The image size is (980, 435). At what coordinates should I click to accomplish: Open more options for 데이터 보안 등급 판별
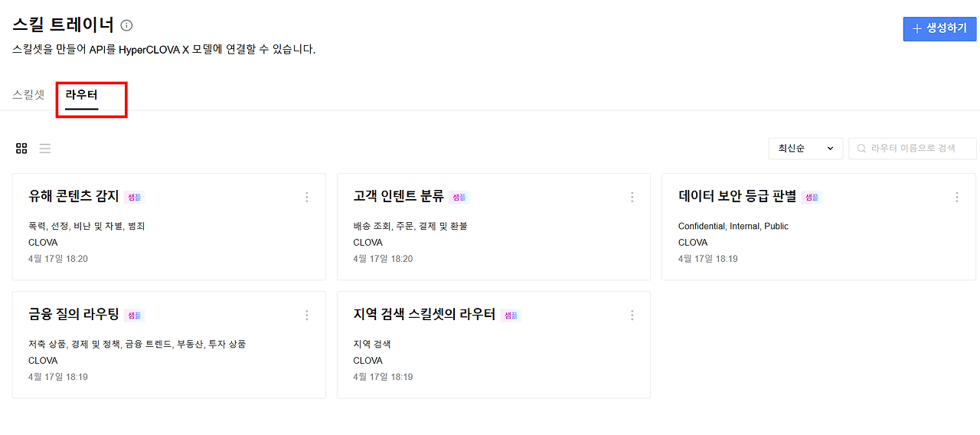pyautogui.click(x=957, y=197)
